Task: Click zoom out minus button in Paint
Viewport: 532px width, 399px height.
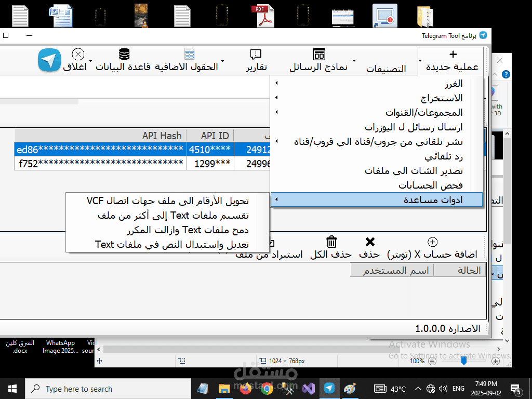Action: point(432,362)
